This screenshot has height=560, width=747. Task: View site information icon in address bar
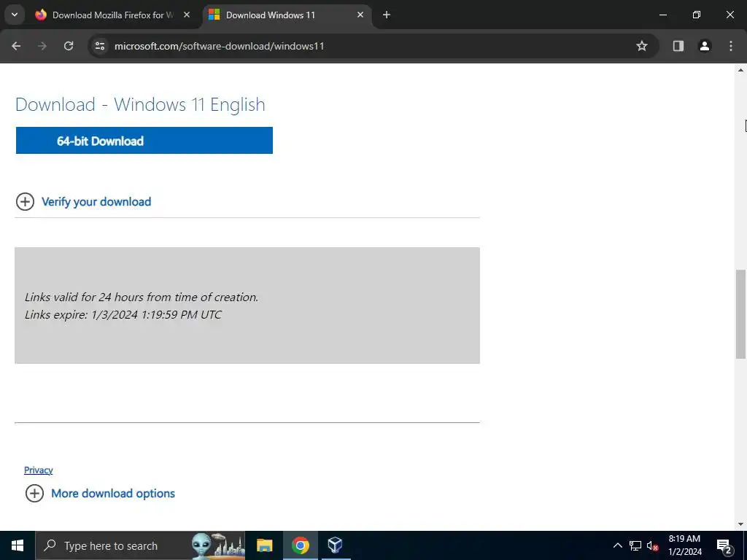tap(99, 46)
